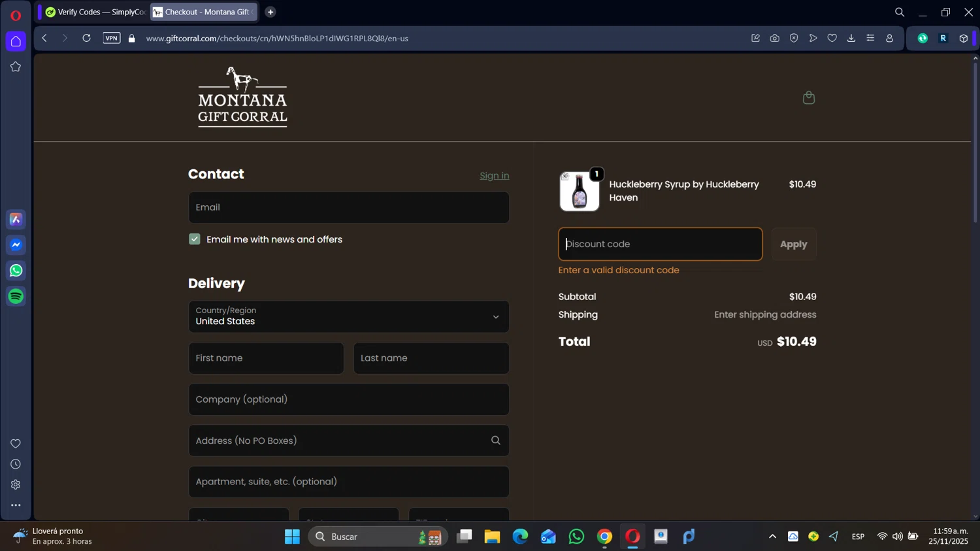Open the Start Page home icon in sidebar
This screenshot has height=551, width=980.
coord(16,41)
